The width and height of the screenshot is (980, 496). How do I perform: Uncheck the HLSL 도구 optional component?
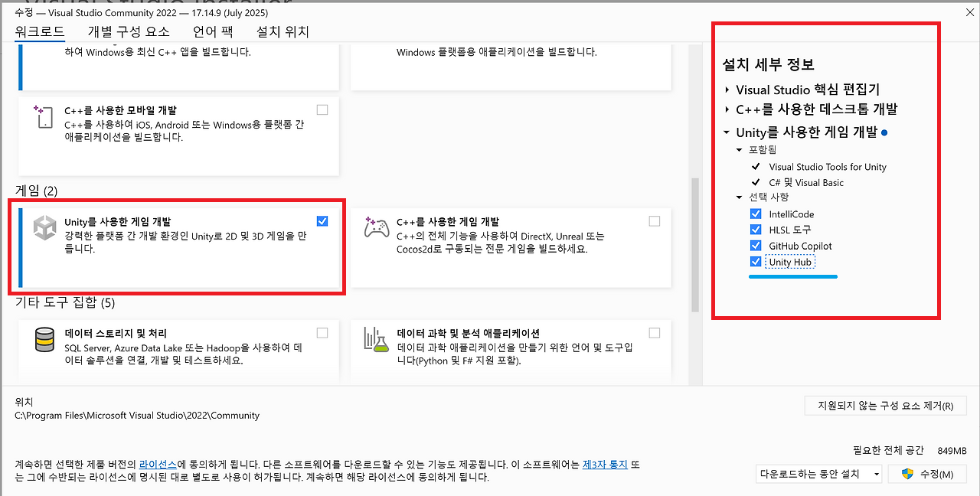pyautogui.click(x=756, y=230)
